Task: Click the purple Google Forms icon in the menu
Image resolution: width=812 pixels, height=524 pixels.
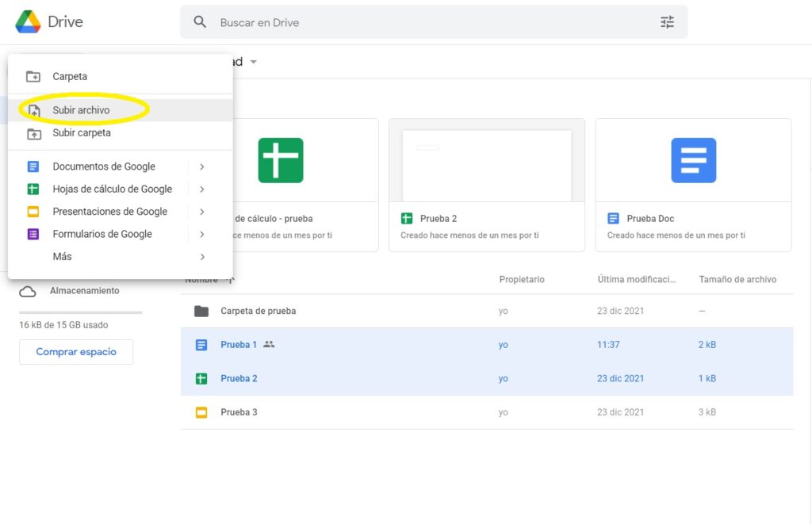Action: [33, 234]
